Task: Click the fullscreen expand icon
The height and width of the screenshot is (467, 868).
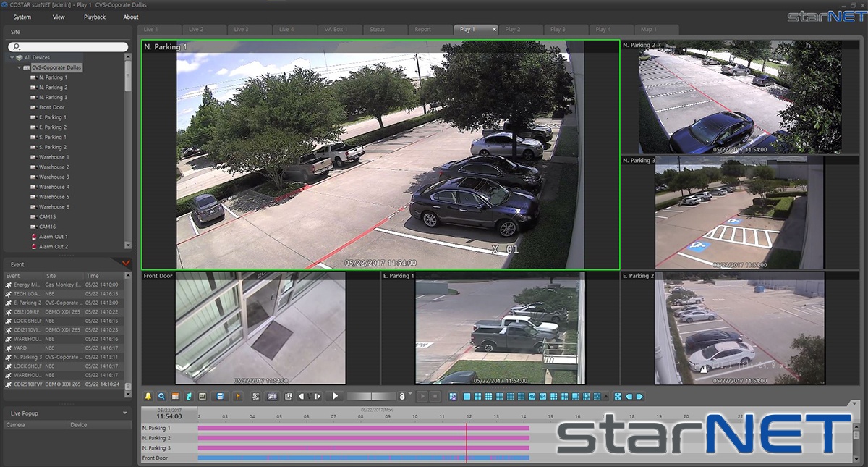Action: tap(618, 397)
